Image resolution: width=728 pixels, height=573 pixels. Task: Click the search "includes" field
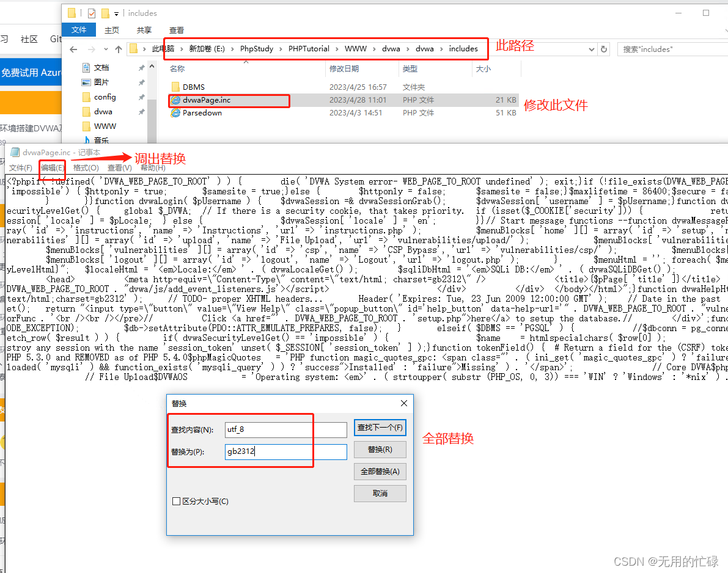pos(672,49)
